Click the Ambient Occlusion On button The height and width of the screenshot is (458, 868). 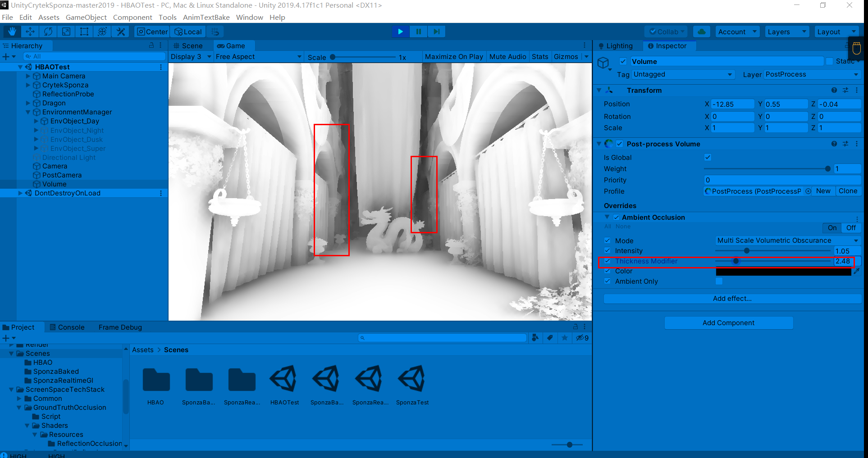tap(832, 227)
